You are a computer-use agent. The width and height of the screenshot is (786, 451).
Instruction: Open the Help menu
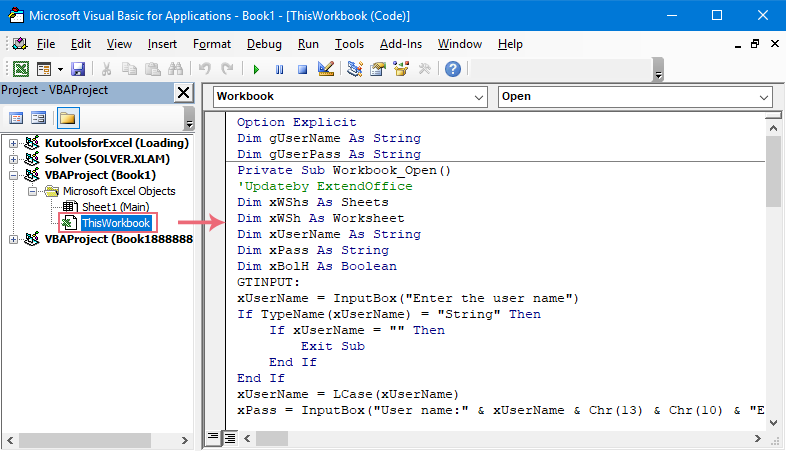[x=510, y=44]
